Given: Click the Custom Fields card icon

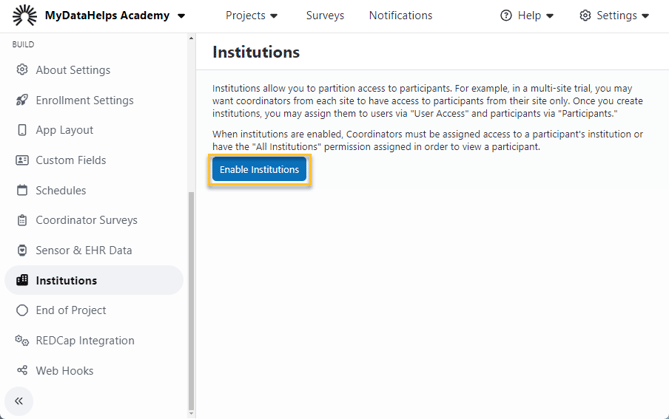Looking at the screenshot, I should (22, 160).
